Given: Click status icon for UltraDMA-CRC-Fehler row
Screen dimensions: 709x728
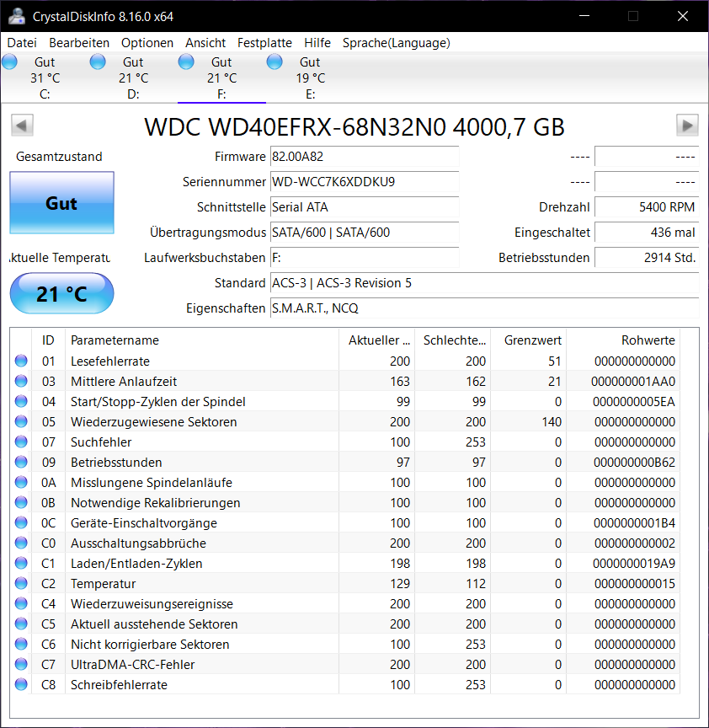Looking at the screenshot, I should pos(21,665).
